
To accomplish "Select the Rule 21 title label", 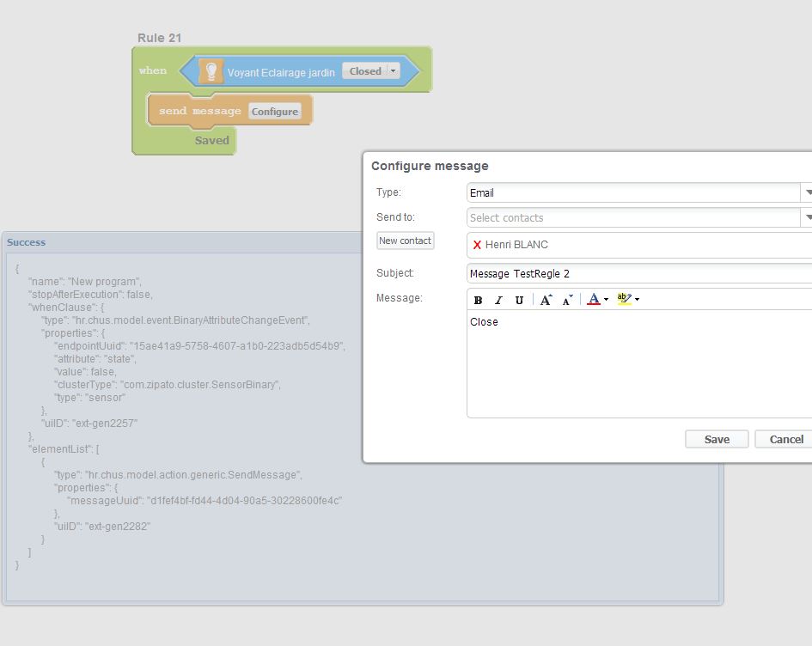I will coord(159,38).
